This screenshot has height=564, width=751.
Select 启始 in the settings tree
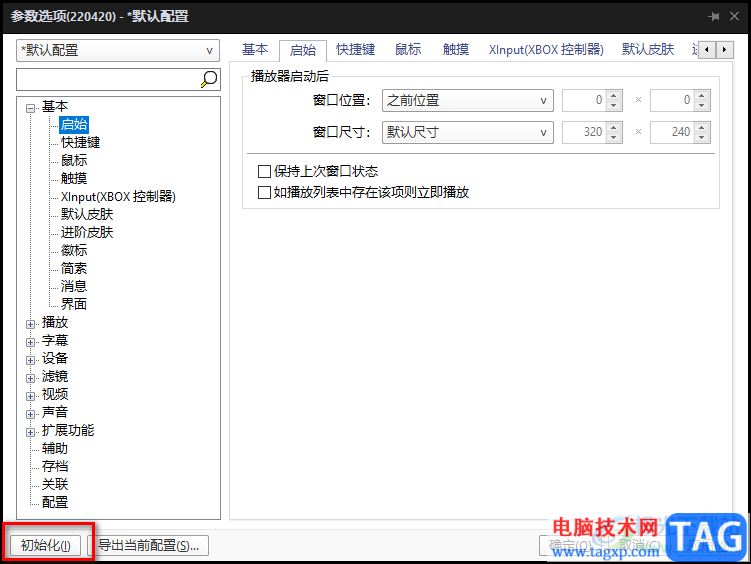74,124
